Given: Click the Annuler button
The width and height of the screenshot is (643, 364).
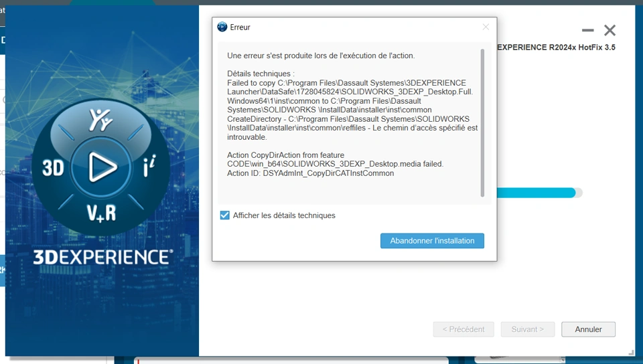Looking at the screenshot, I should point(588,329).
